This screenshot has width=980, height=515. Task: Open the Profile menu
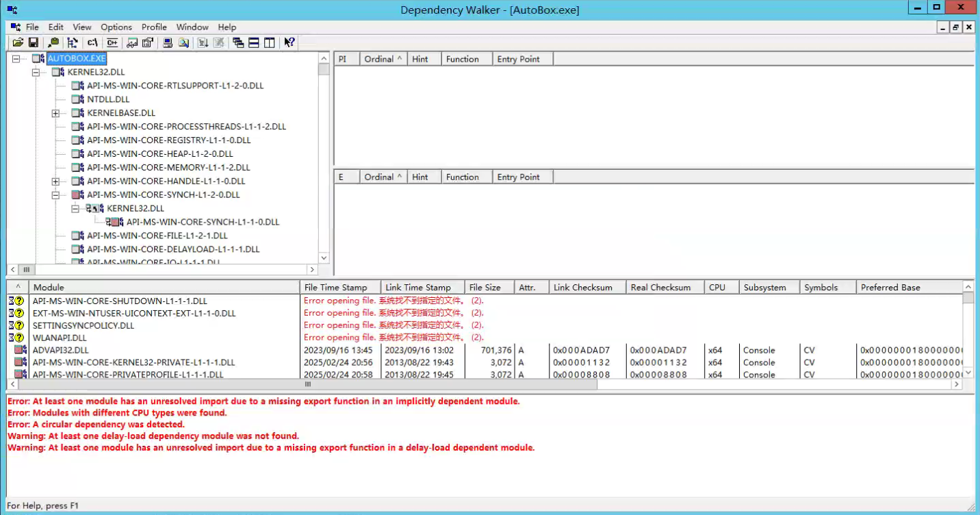pos(154,27)
